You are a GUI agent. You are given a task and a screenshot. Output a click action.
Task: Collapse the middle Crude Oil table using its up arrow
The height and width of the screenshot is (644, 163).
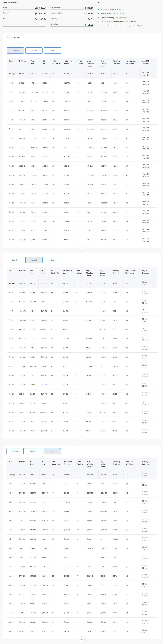82,439
